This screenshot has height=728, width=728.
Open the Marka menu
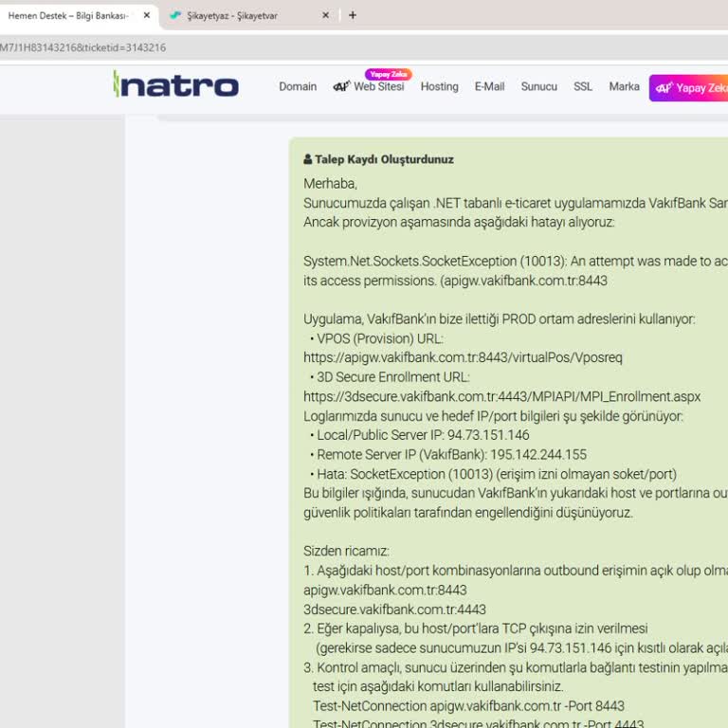point(624,87)
